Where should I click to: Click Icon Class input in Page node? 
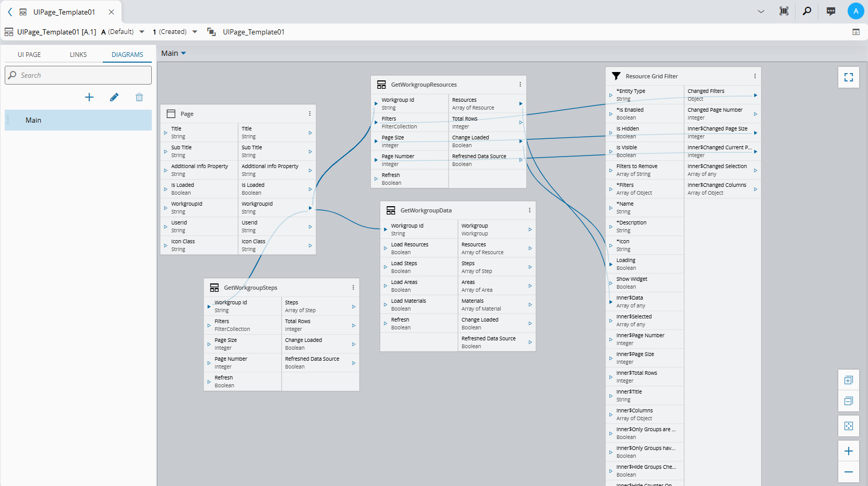pyautogui.click(x=199, y=245)
